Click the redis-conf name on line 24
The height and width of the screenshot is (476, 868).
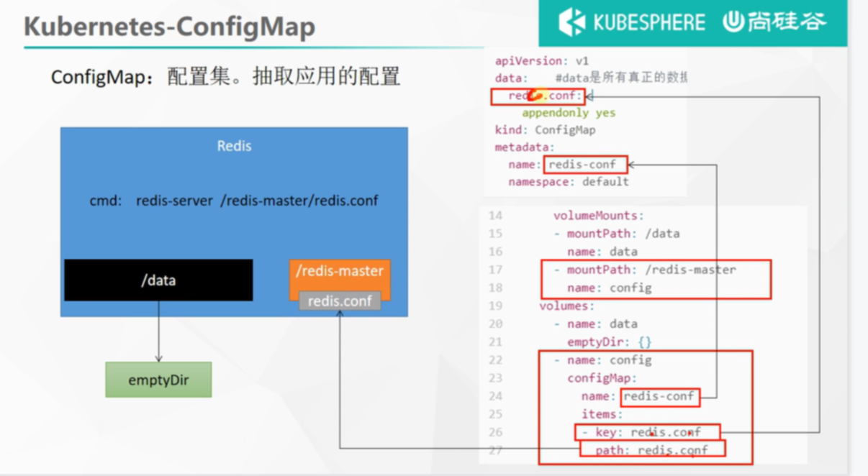[x=659, y=396]
